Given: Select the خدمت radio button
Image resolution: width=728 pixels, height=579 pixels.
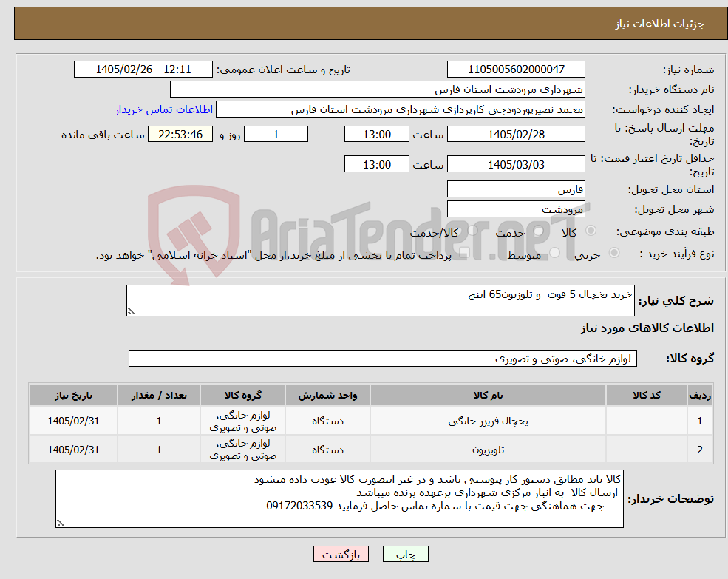Looking at the screenshot, I should point(539,231).
